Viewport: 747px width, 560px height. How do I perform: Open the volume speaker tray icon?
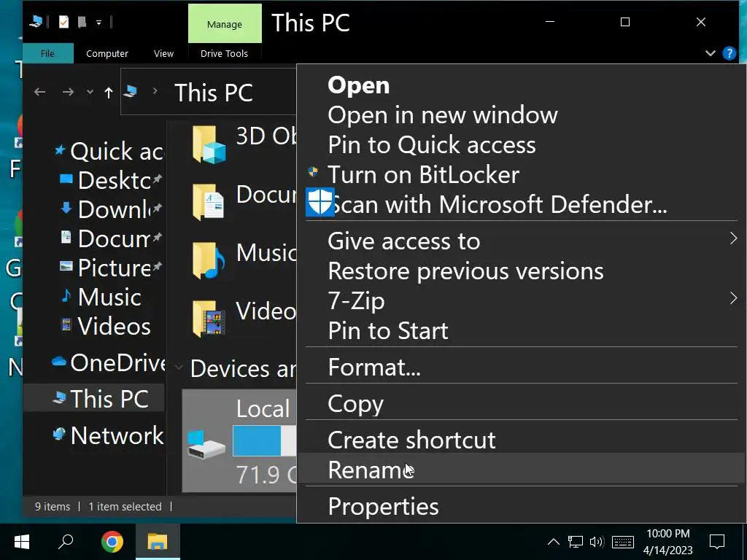597,542
